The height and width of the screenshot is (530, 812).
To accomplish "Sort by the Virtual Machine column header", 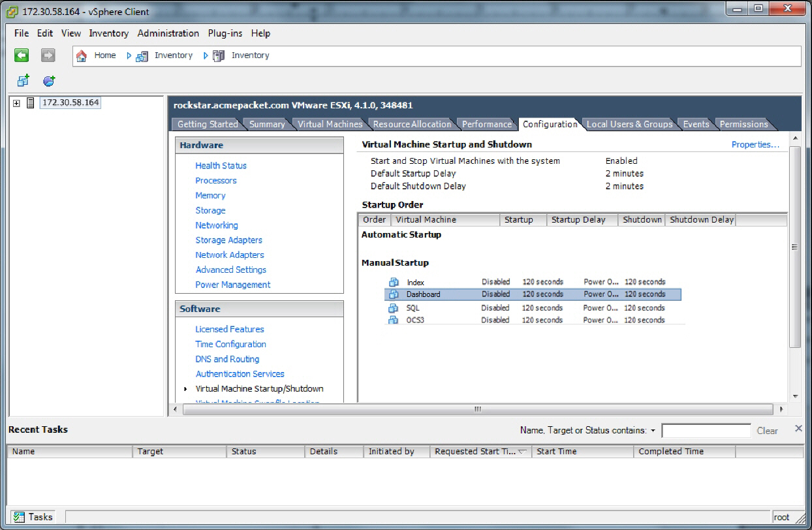I will [x=445, y=220].
